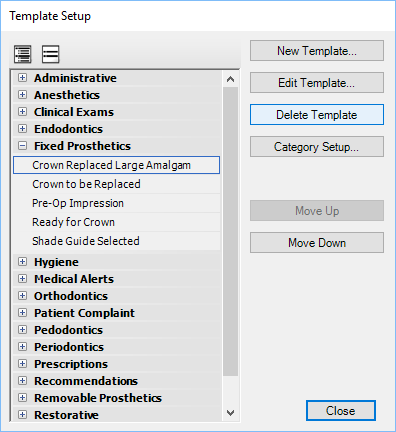The height and width of the screenshot is (432, 396).
Task: Click the scrollbar down arrow
Action: pyautogui.click(x=230, y=413)
